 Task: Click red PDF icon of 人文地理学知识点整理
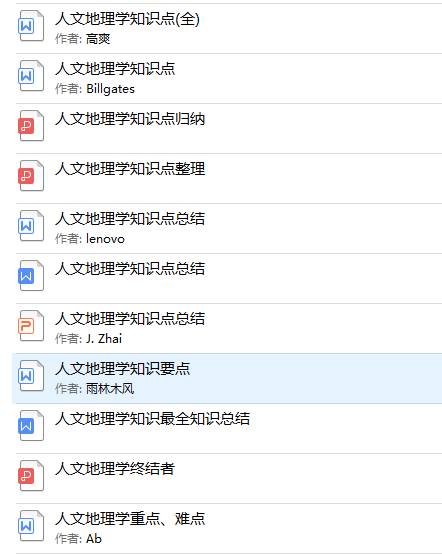pyautogui.click(x=31, y=176)
